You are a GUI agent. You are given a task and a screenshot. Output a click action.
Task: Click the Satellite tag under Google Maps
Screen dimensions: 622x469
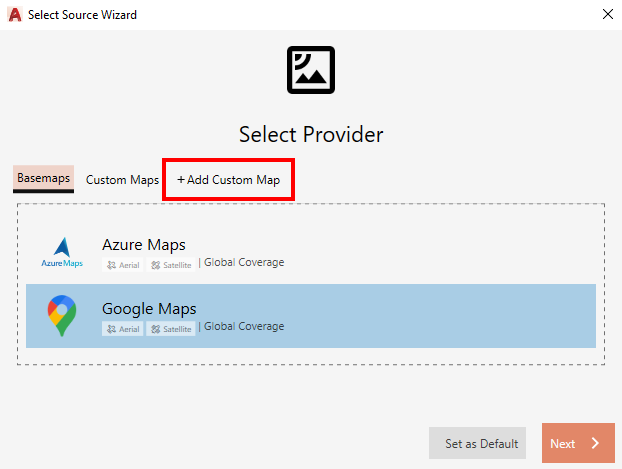171,329
